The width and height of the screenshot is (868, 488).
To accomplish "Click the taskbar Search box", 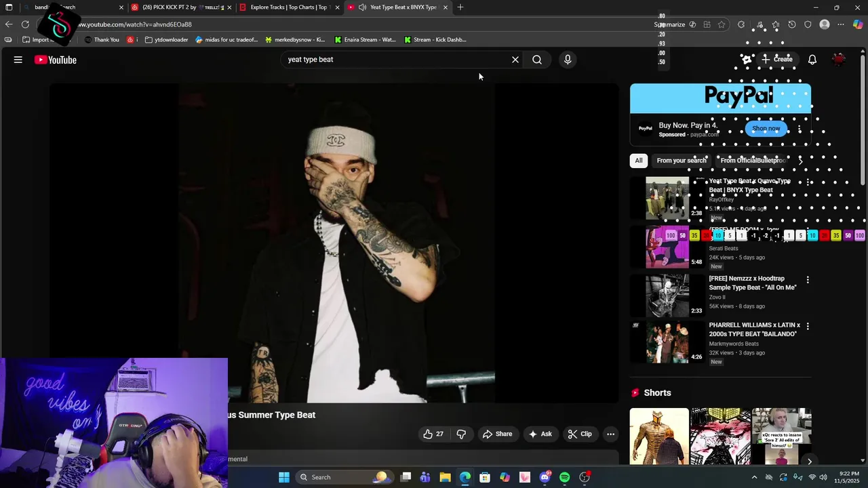I will tap(343, 477).
